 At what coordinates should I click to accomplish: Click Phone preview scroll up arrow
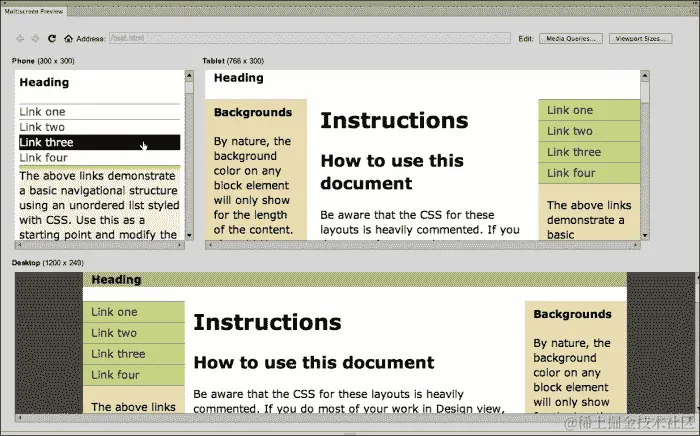[x=189, y=76]
